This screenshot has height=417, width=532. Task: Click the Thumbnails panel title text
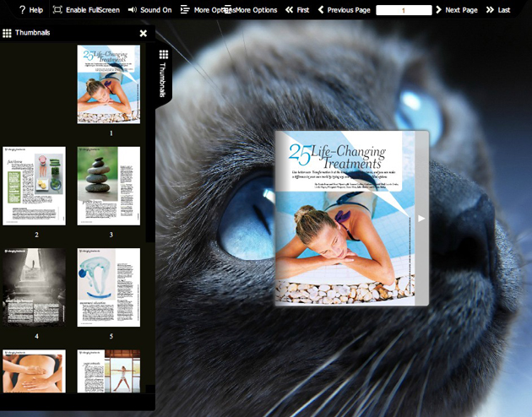tap(33, 33)
